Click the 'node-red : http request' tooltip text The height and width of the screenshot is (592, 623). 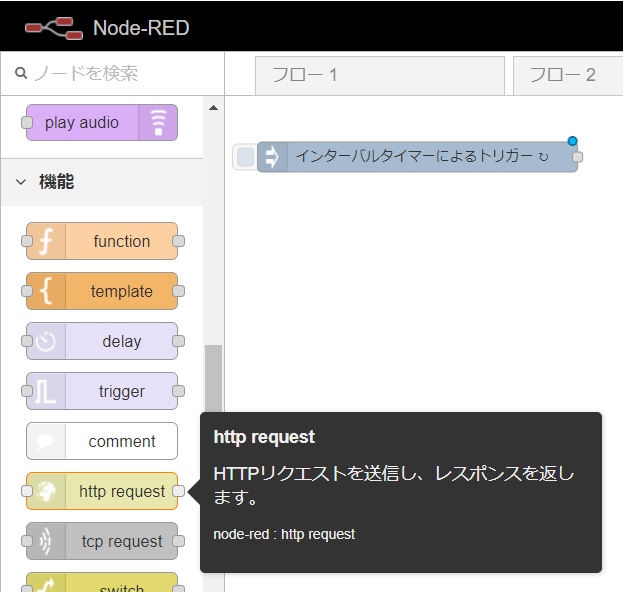coord(284,534)
